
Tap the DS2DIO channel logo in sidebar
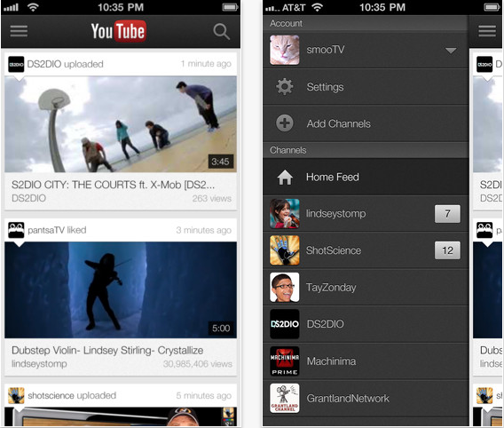(x=285, y=324)
